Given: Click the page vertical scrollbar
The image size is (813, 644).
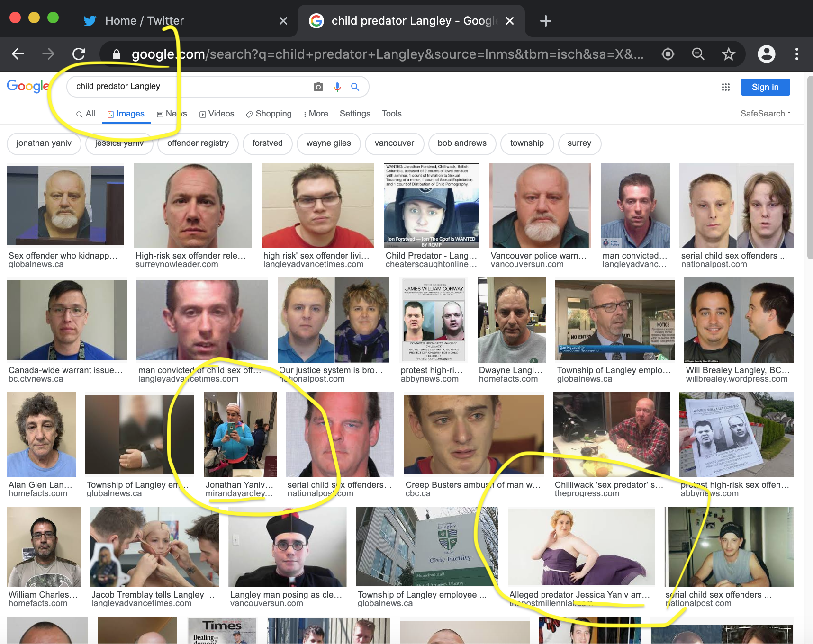Looking at the screenshot, I should [809, 168].
